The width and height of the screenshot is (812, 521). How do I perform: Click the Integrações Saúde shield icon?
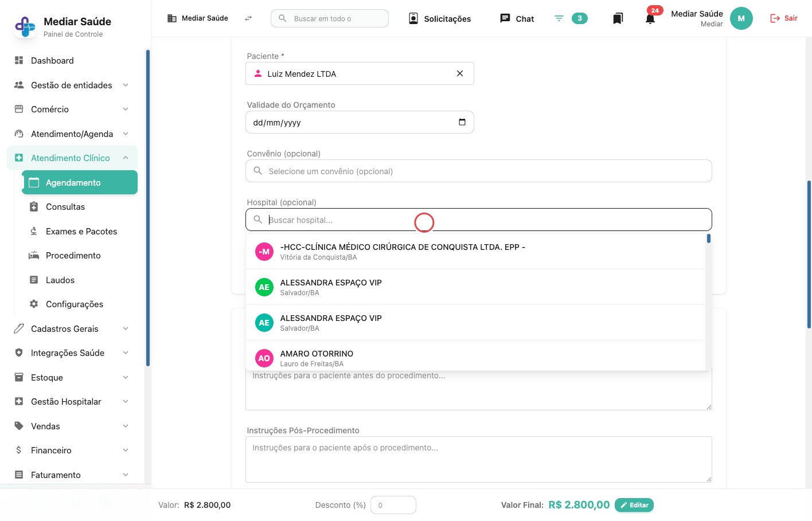19,352
